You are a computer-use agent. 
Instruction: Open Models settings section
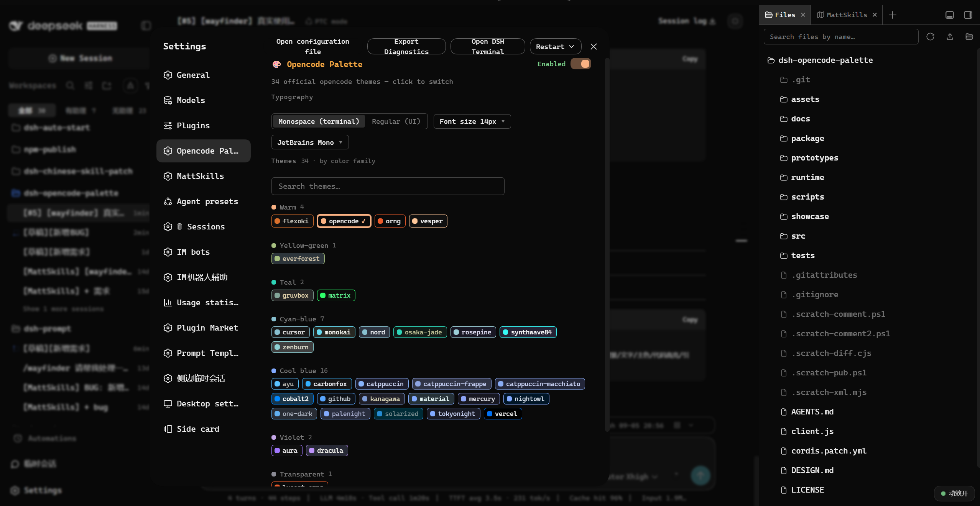204,100
